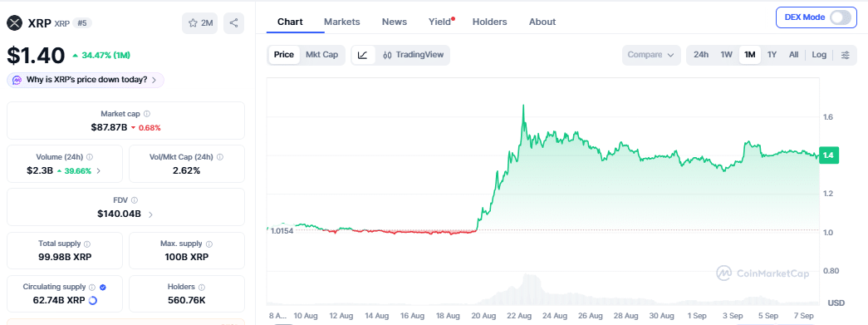Click the info icon beside Vol/Mkt Cap (24h)
Screen dimensions: 868x325
tap(220, 157)
